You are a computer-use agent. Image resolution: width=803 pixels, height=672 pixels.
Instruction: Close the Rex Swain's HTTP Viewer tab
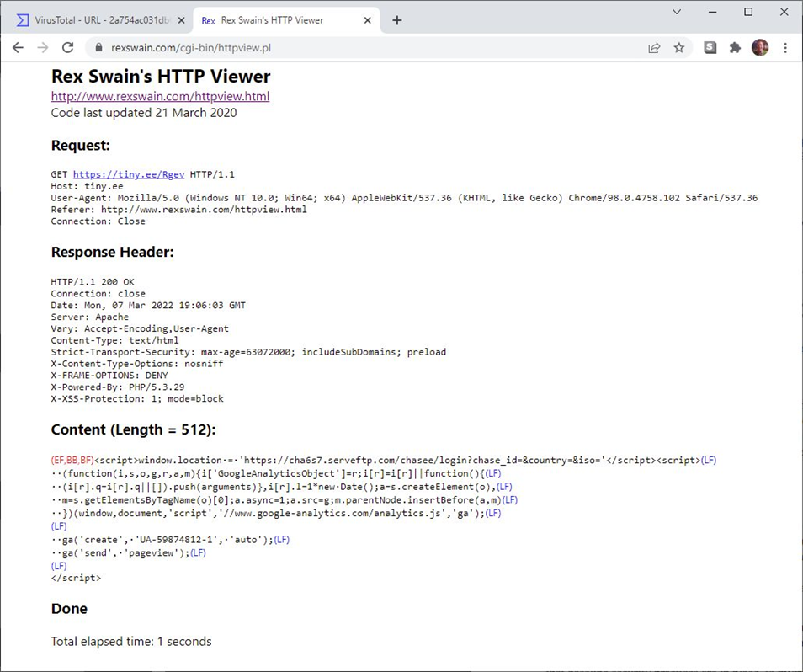(x=367, y=20)
